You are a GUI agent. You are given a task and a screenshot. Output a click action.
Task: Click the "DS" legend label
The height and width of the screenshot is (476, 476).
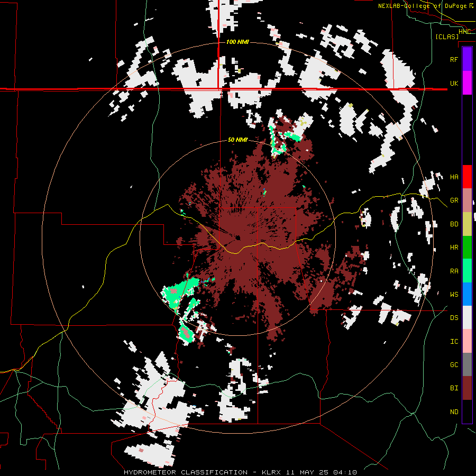pos(454,318)
